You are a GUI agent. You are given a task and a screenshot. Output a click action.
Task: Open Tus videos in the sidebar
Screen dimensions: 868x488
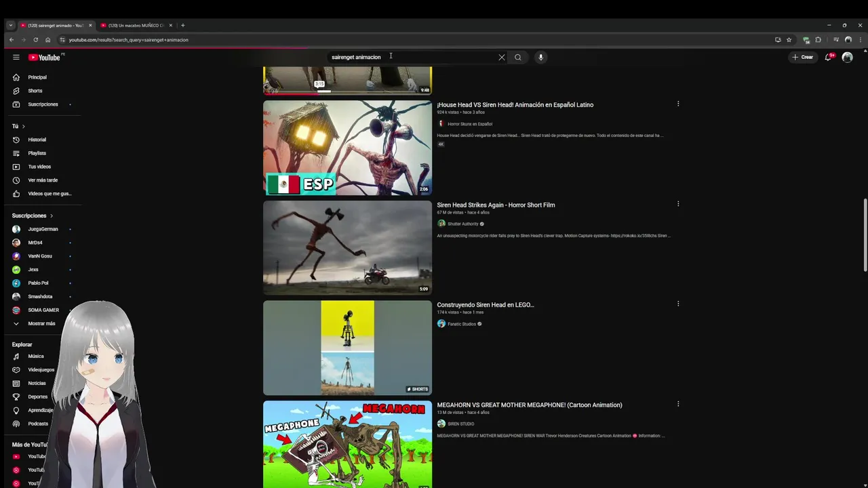pyautogui.click(x=41, y=167)
